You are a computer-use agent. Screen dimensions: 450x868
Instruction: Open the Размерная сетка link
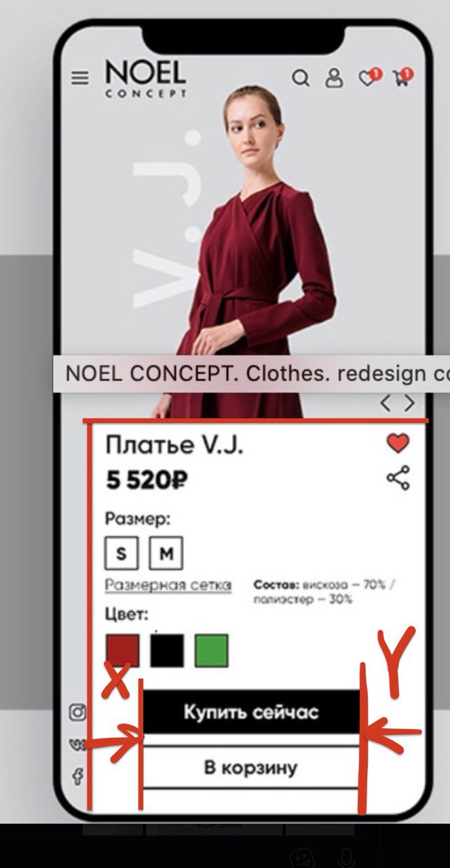click(168, 585)
